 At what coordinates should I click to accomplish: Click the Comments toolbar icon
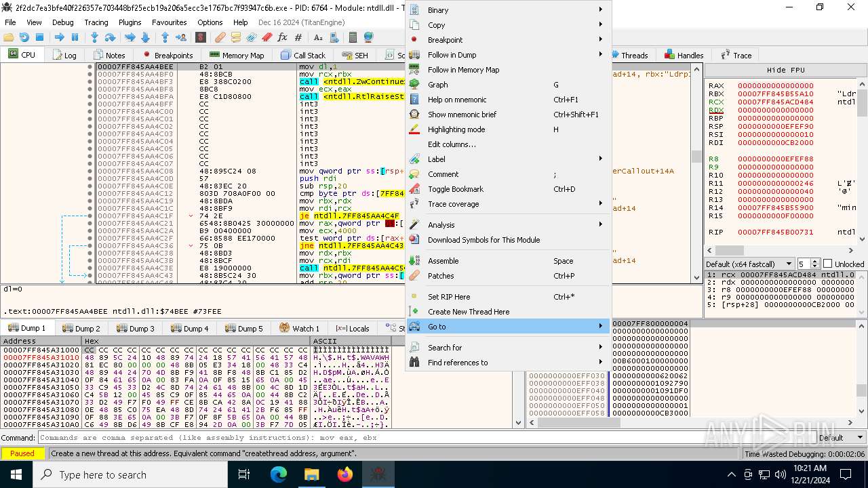[x=235, y=37]
